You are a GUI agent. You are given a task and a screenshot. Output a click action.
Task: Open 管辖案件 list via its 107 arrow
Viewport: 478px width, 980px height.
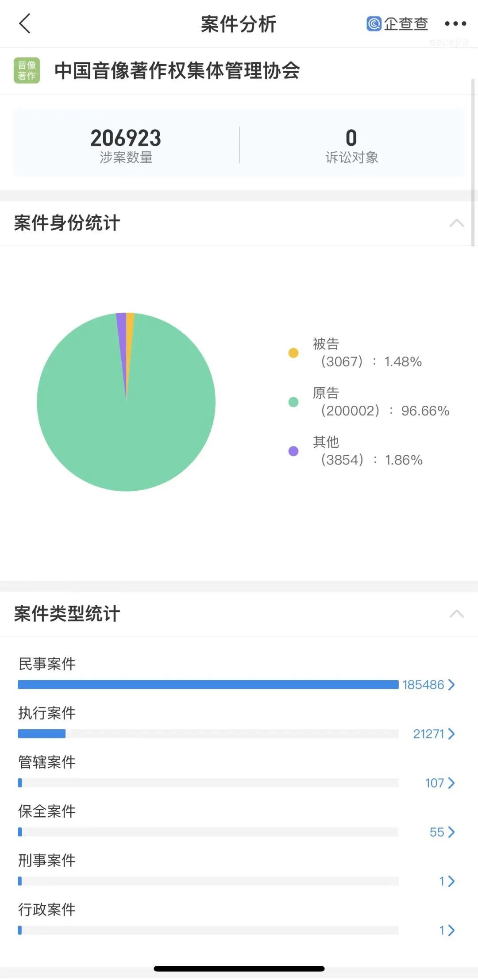pos(451,783)
